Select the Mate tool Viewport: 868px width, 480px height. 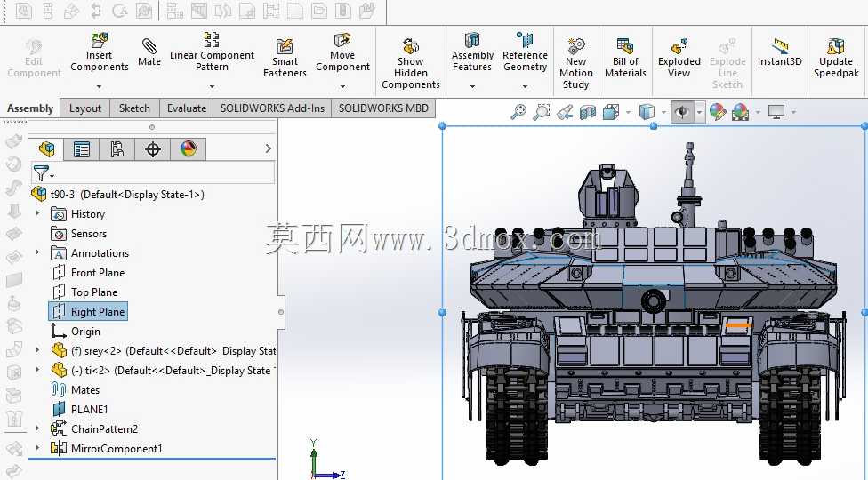point(149,53)
